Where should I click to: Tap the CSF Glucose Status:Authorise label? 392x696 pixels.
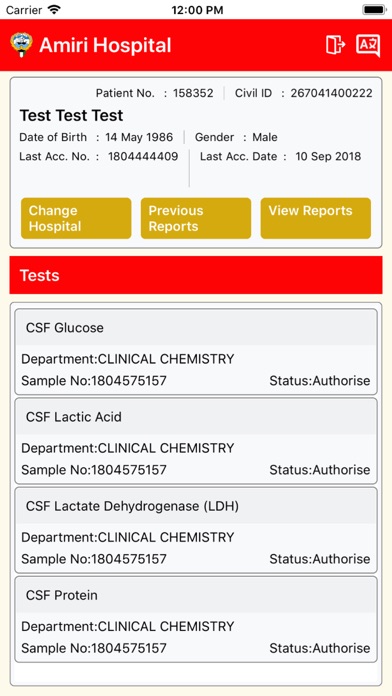(320, 381)
